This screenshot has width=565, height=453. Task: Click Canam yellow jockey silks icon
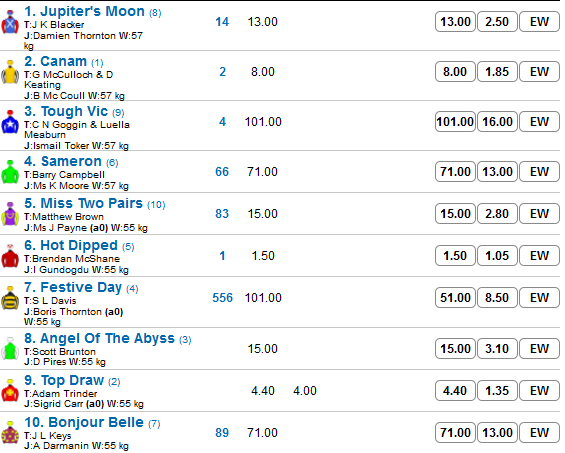coord(10,72)
